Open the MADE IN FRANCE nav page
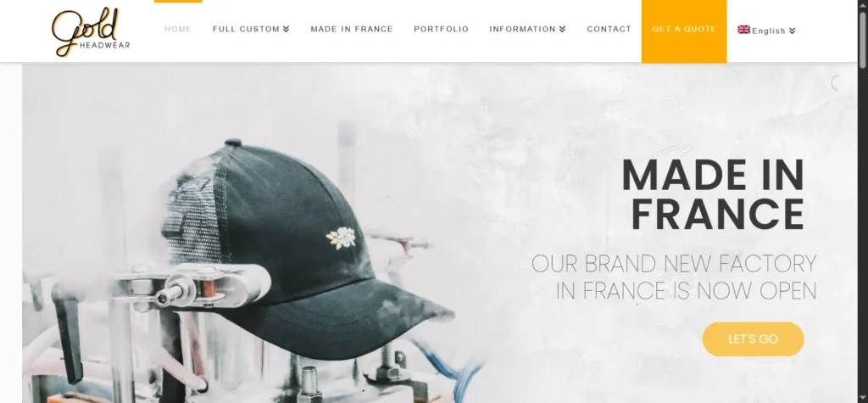868x403 pixels. (352, 29)
